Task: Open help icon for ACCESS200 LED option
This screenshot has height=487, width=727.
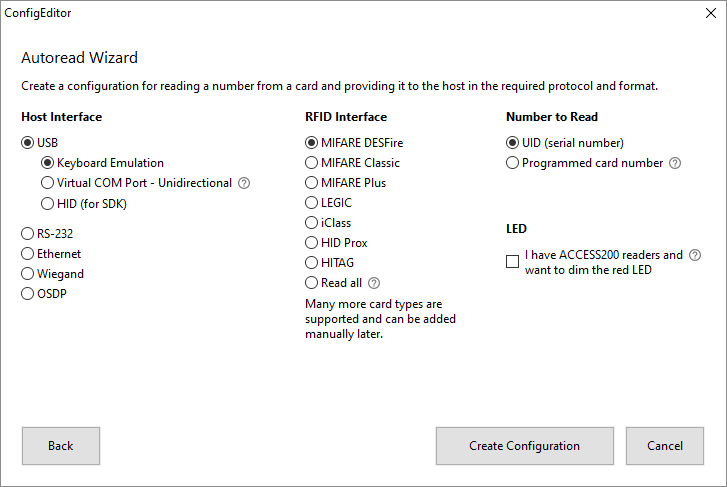Action: (695, 255)
